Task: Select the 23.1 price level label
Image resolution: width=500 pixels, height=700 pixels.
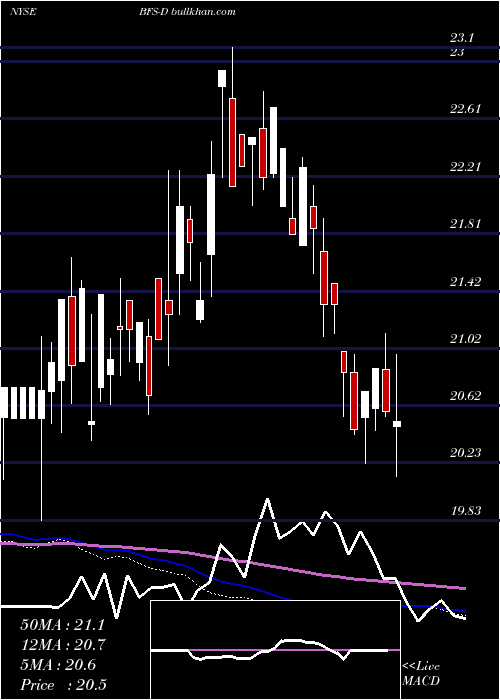Action: click(x=462, y=38)
